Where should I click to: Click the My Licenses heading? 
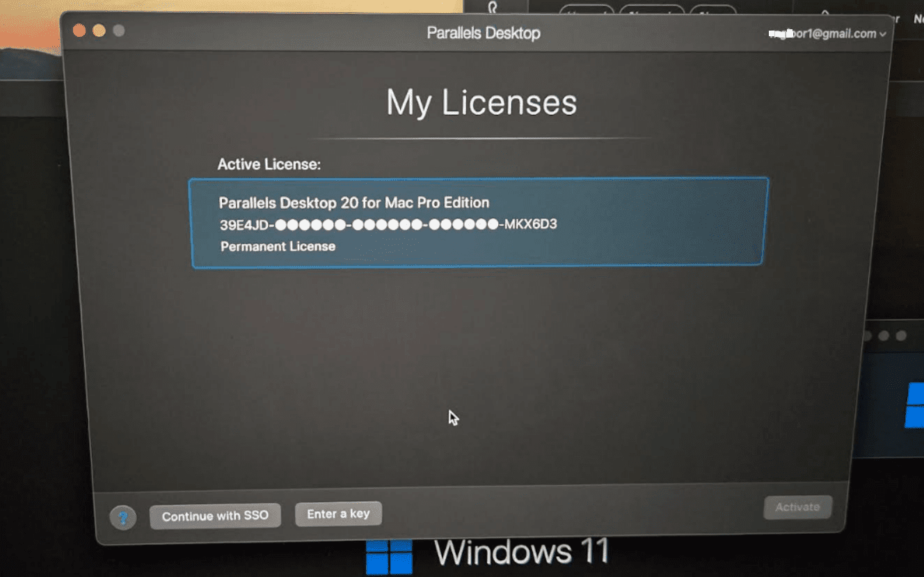click(x=481, y=102)
